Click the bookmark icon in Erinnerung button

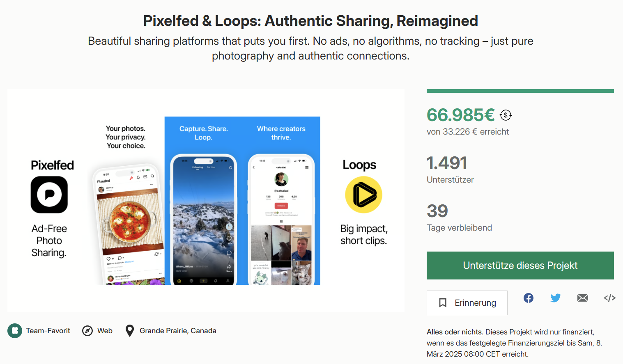(x=443, y=303)
